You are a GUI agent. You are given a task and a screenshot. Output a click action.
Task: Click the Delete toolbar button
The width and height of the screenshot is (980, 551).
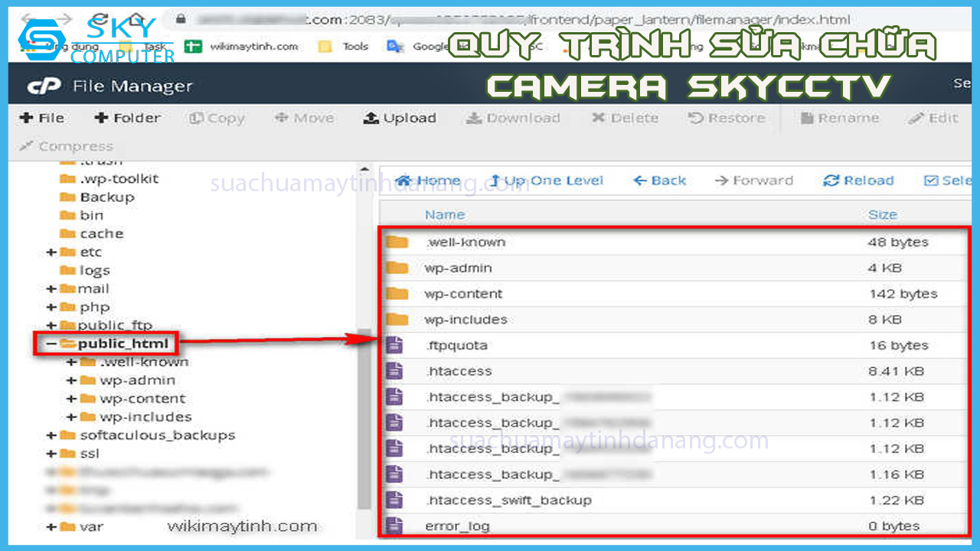(625, 118)
